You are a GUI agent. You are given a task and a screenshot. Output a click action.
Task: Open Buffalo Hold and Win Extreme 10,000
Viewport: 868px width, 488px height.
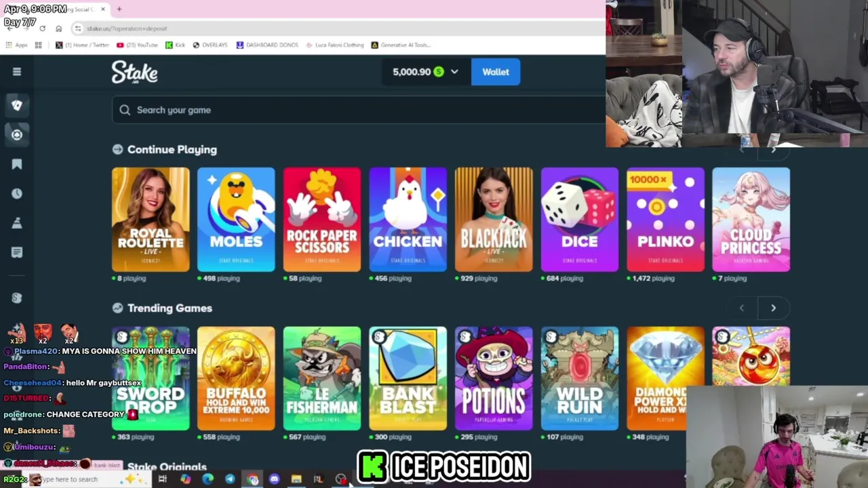[236, 378]
